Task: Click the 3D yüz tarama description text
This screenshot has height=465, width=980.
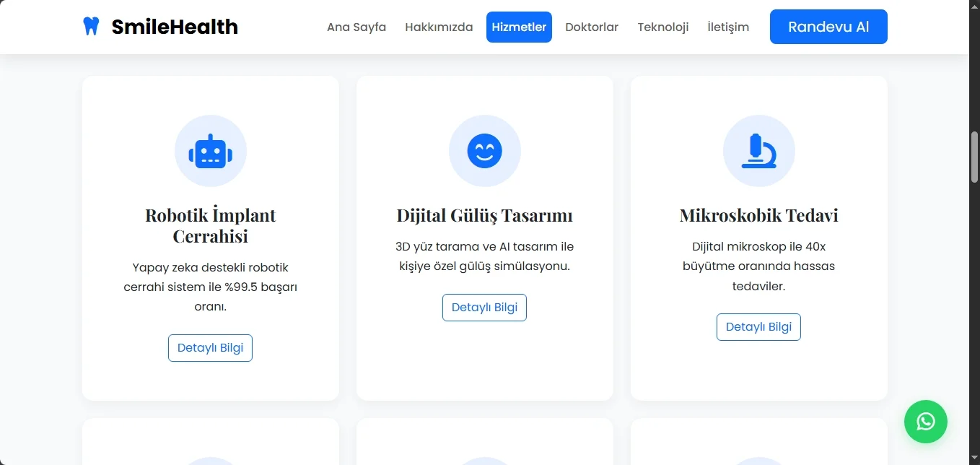Action: tap(485, 256)
